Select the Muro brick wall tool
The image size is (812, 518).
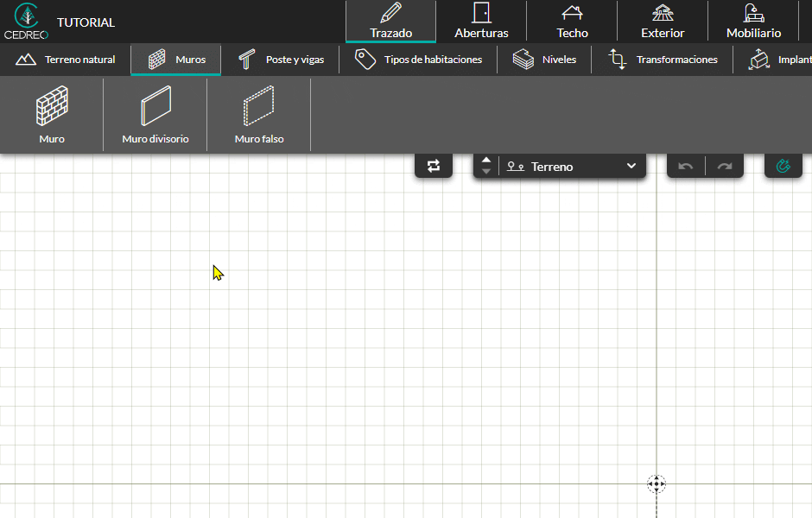click(52, 115)
